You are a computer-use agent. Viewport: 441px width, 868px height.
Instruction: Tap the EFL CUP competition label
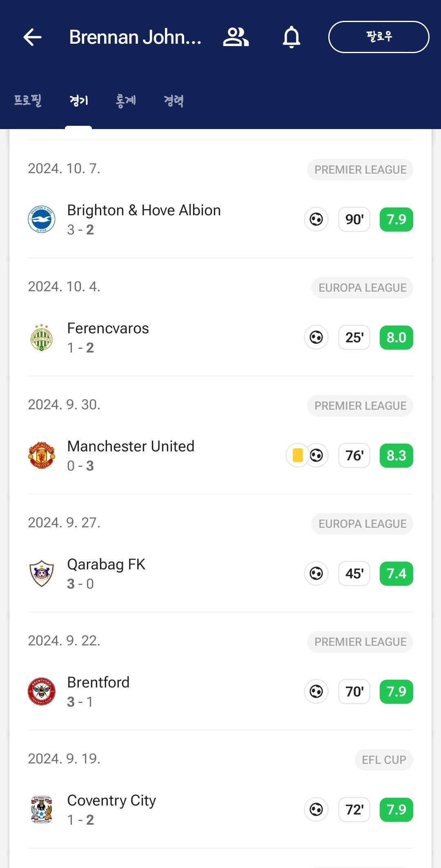pyautogui.click(x=384, y=760)
